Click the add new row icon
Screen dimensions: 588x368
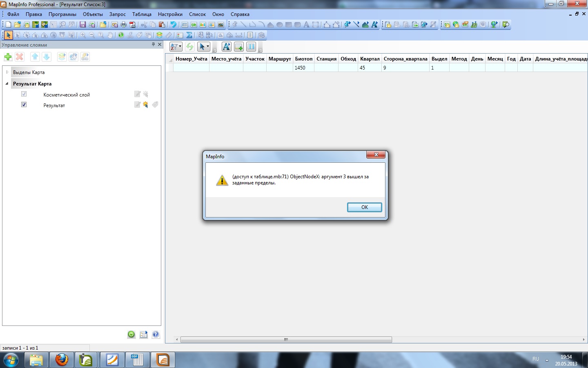tap(239, 47)
